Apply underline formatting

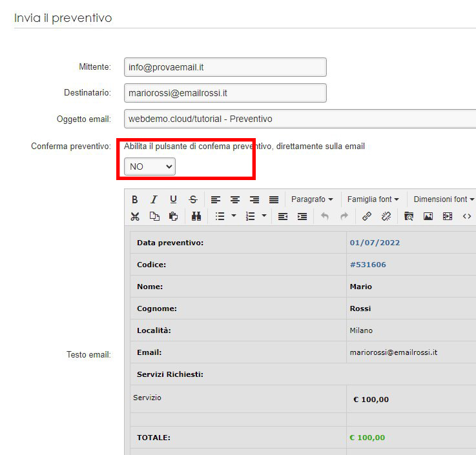click(x=173, y=199)
